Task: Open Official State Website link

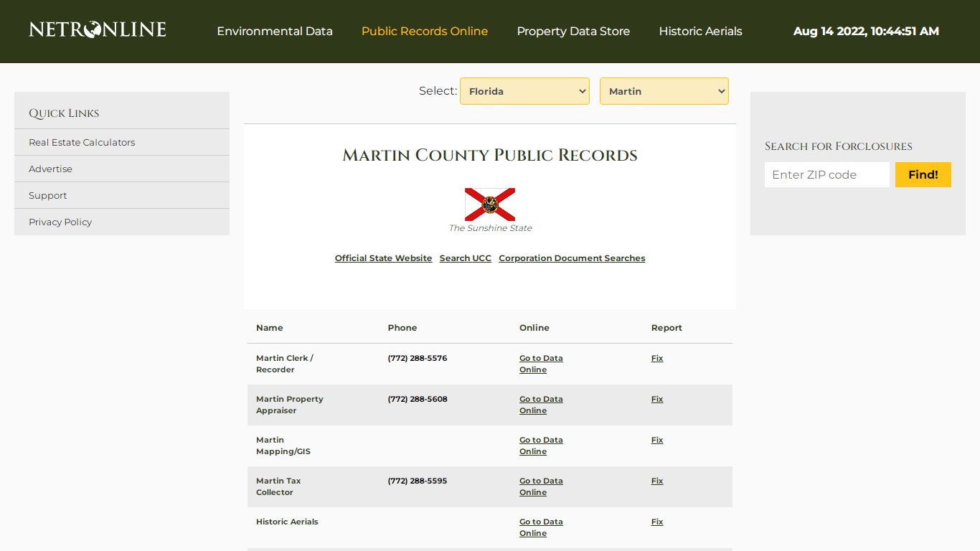Action: (383, 258)
